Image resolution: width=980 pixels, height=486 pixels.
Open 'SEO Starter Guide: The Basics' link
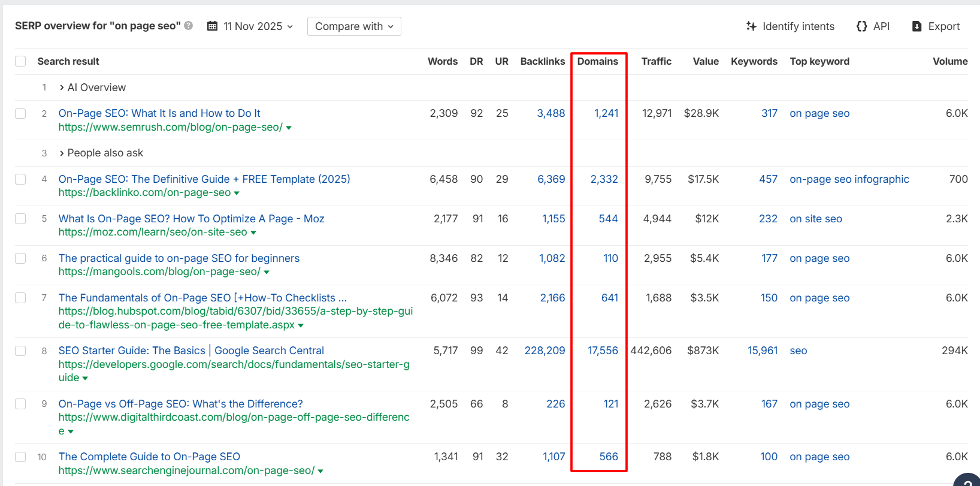click(191, 351)
